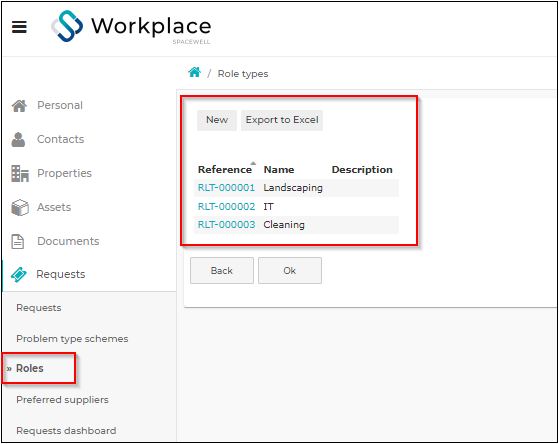Sort by the Reference column arrow
This screenshot has height=444, width=559.
[x=253, y=163]
